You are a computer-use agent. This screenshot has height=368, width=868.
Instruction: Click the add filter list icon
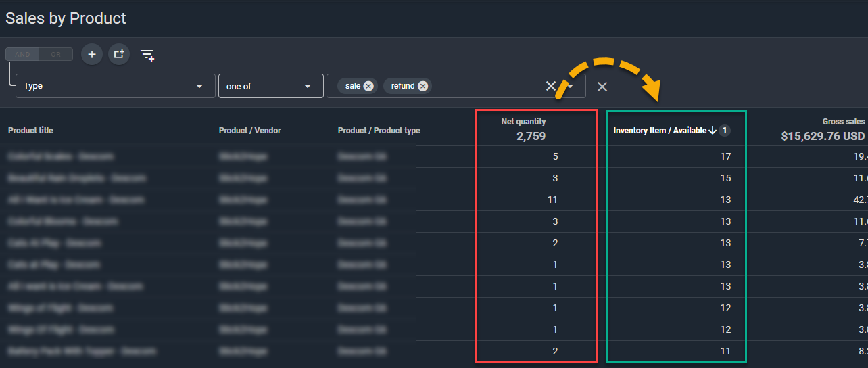pyautogui.click(x=147, y=55)
